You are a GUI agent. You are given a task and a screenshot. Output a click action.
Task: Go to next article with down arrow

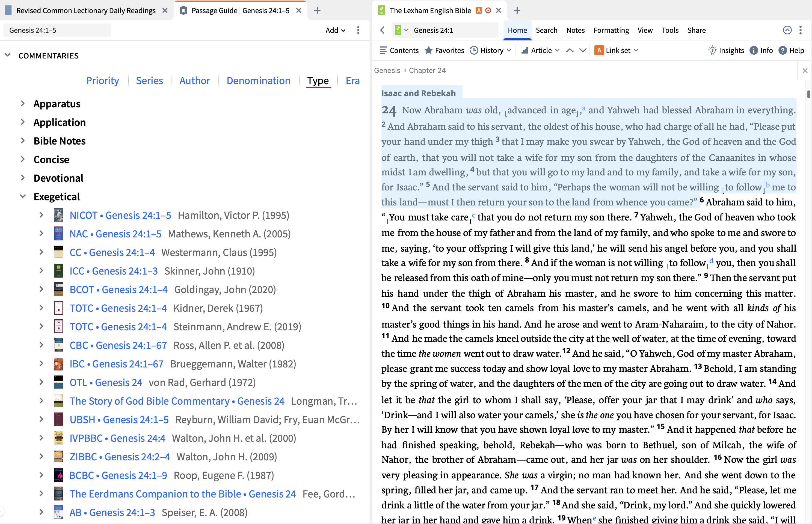[583, 50]
